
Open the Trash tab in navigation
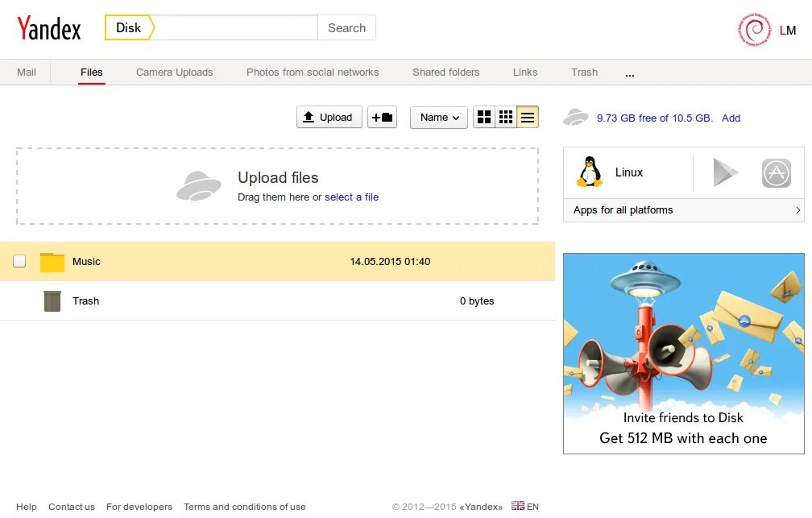584,72
